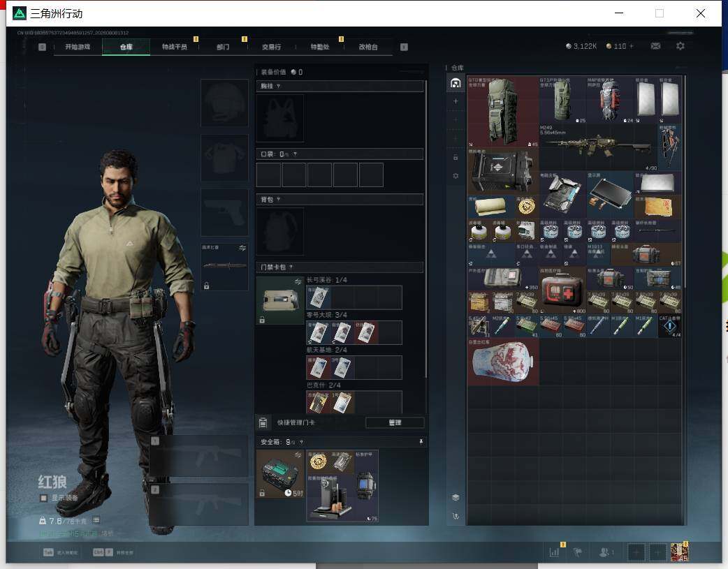Switch to the 特战干员 tab
Viewport: 728px width, 569px height.
(x=174, y=47)
